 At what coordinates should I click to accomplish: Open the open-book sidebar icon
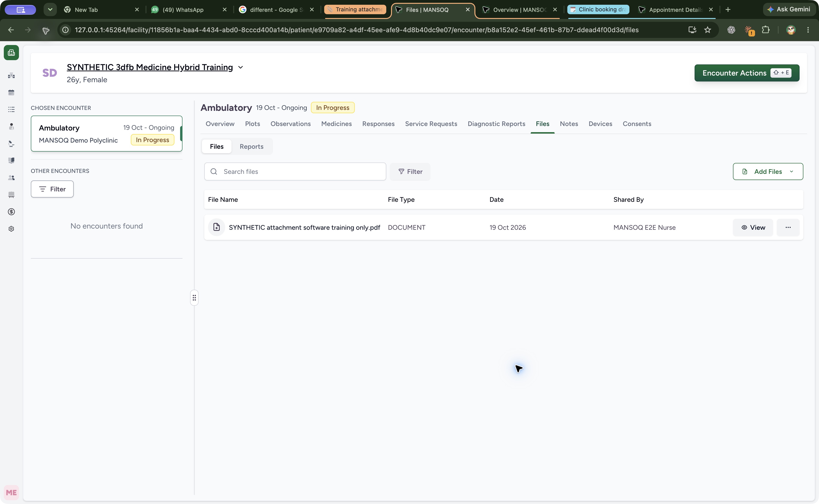point(11,161)
